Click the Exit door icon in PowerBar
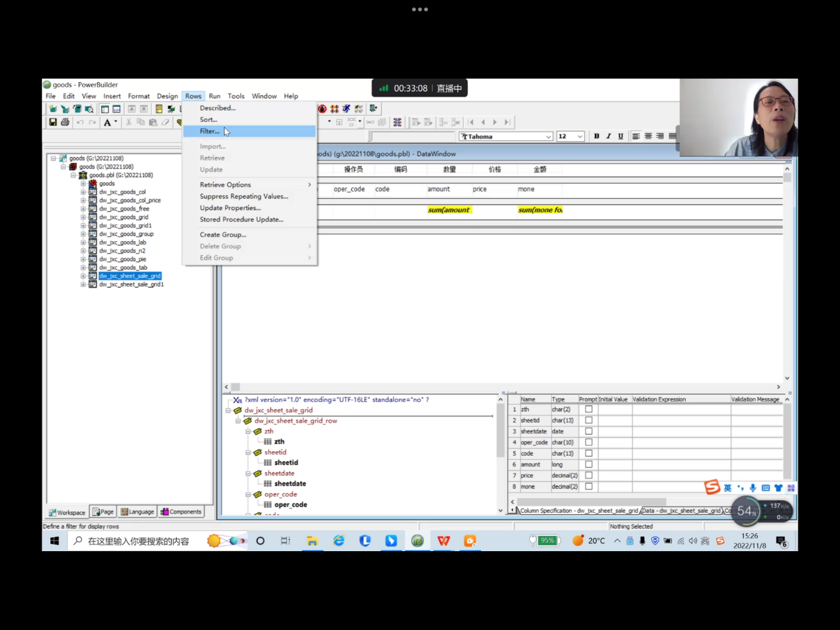This screenshot has width=840, height=630. point(374,109)
